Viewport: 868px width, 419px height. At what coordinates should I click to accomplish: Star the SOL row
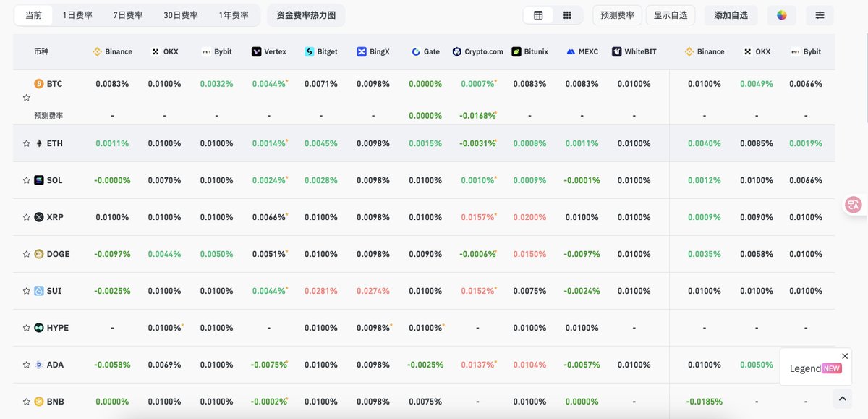(27, 180)
